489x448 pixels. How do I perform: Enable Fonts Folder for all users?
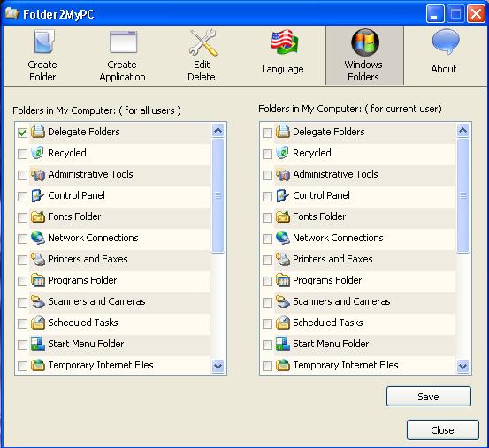pyautogui.click(x=22, y=217)
